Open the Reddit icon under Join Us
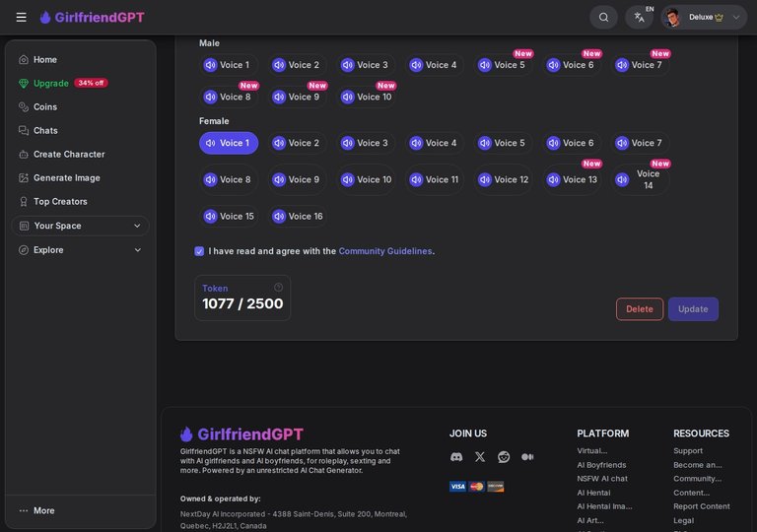The image size is (757, 532). coord(504,457)
